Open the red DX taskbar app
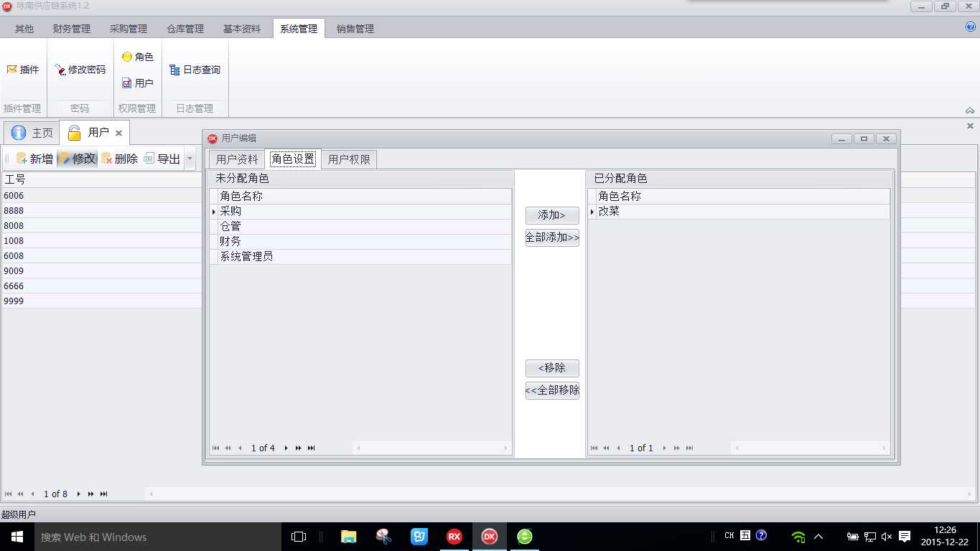 click(x=489, y=537)
